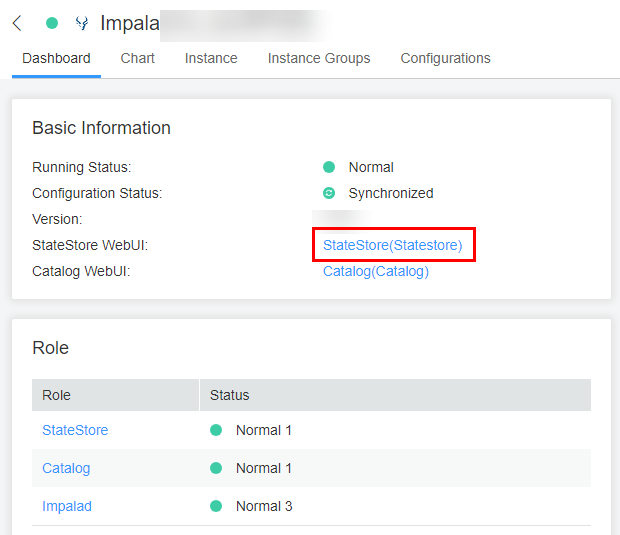Click the green Running Status Normal indicator

click(329, 167)
